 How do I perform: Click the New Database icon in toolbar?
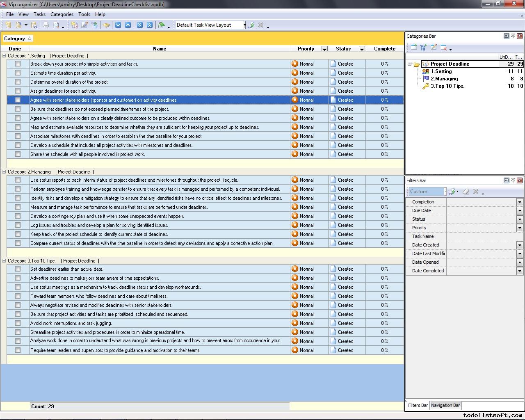(8, 25)
